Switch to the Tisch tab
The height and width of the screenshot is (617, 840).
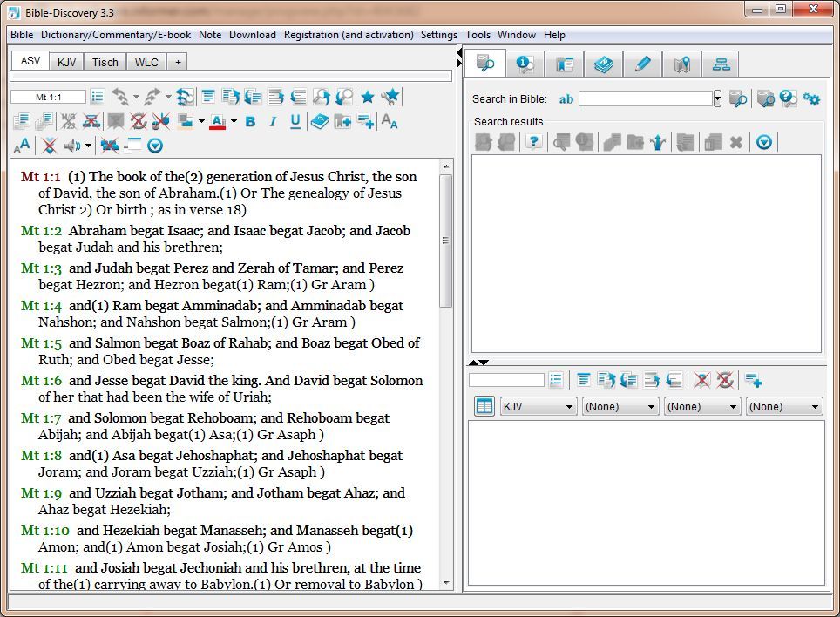click(105, 62)
